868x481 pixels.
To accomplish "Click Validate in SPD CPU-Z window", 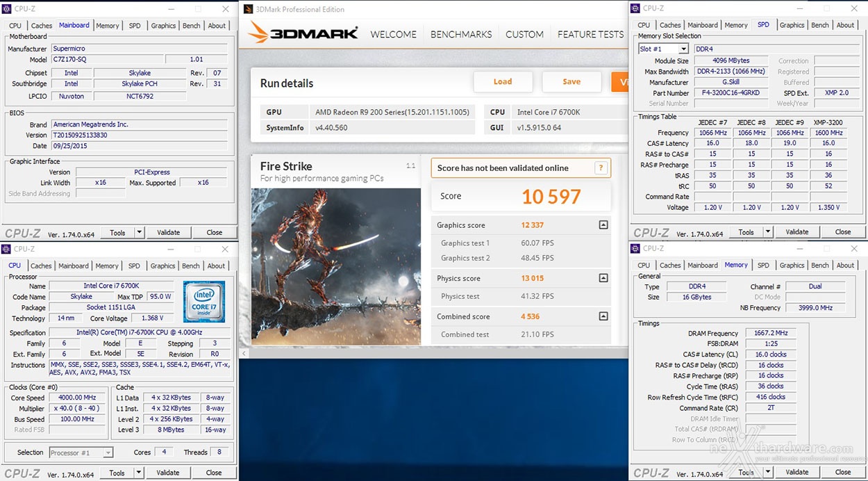I will click(796, 232).
